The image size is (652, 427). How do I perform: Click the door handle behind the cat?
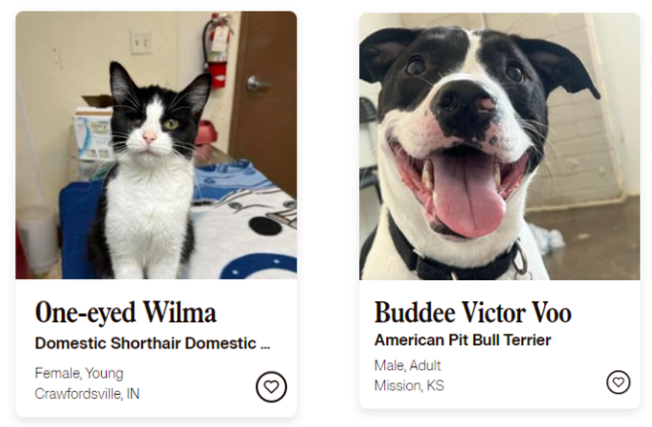[x=257, y=84]
